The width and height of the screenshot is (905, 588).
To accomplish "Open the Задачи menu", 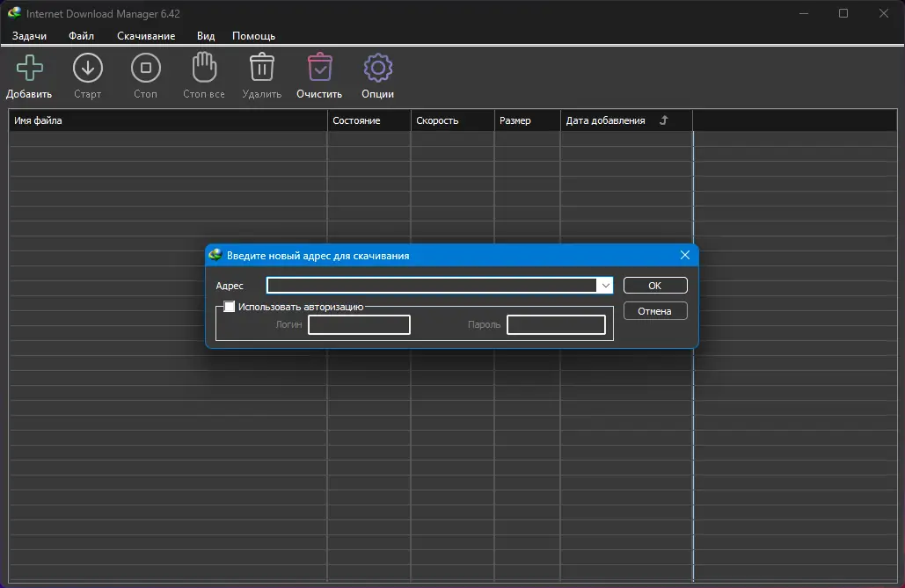I will 29,36.
